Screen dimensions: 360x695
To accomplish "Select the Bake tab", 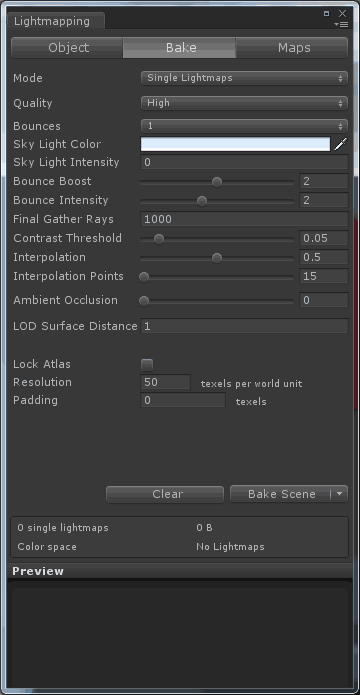I will point(180,48).
